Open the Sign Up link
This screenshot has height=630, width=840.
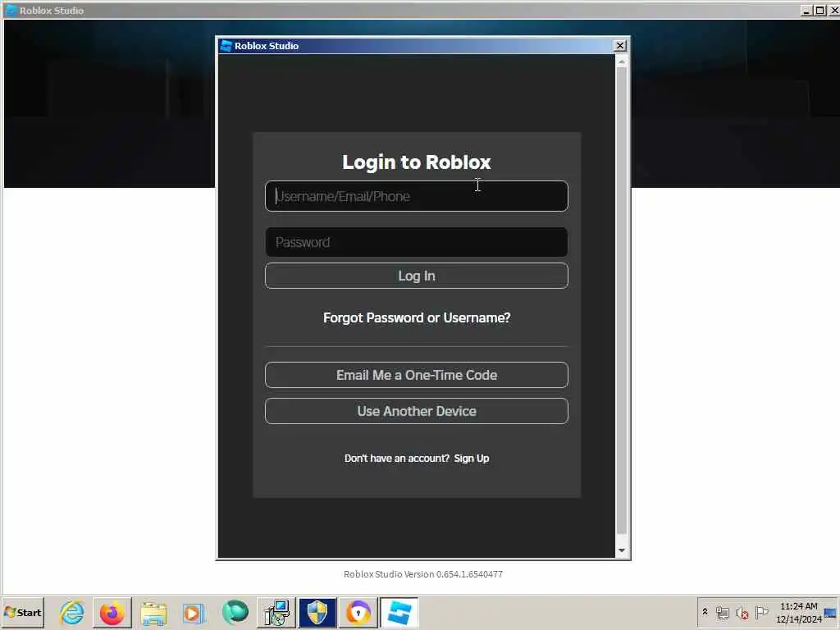472,458
